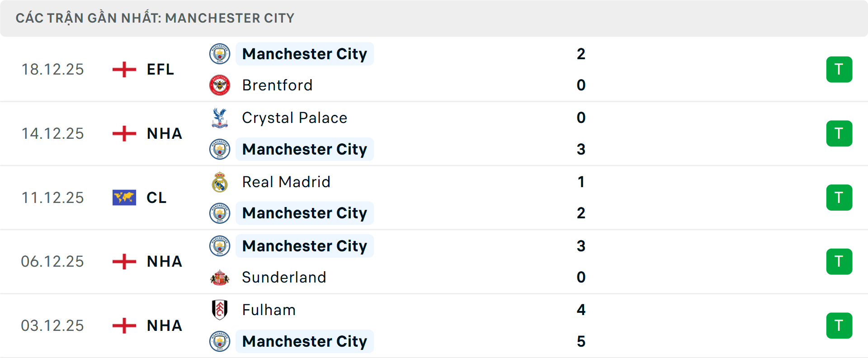Click the score 4 beside Fulham

581,310
